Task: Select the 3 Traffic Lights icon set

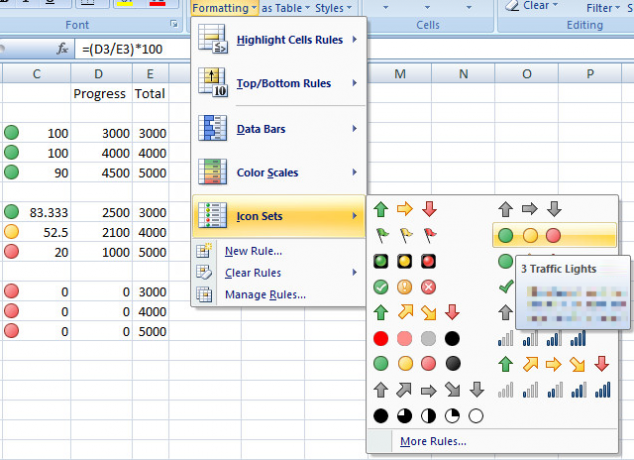Action: click(554, 235)
